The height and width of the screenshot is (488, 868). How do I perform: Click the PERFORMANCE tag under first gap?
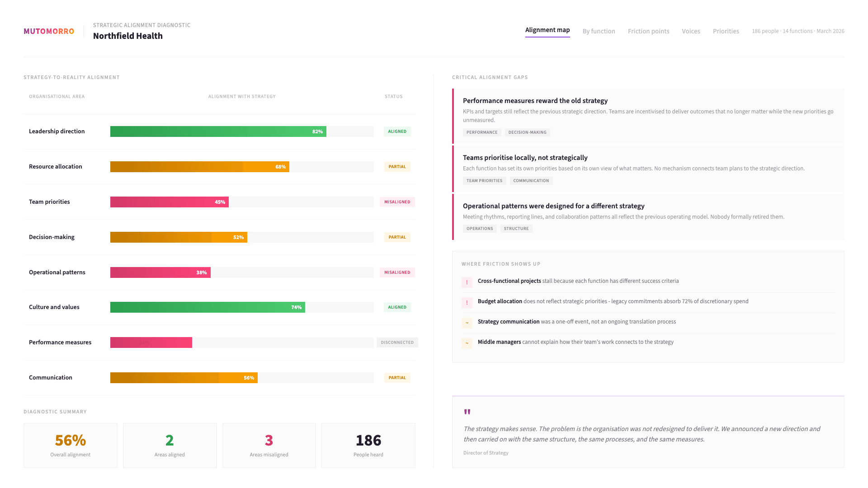pyautogui.click(x=481, y=132)
